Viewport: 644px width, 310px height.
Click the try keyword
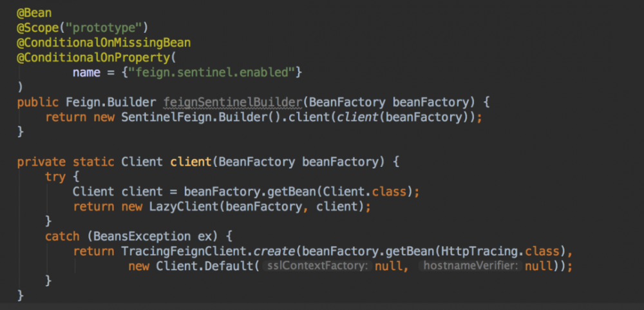pyautogui.click(x=55, y=177)
